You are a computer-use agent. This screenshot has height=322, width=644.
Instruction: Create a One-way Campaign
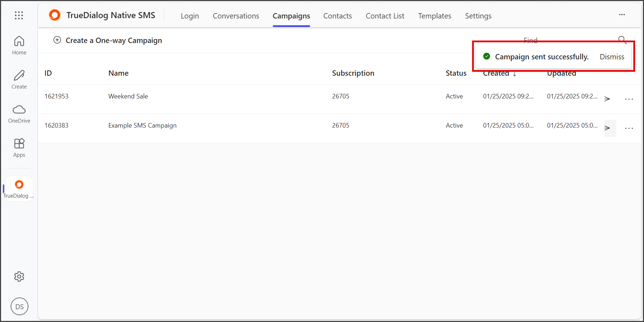[x=108, y=41]
